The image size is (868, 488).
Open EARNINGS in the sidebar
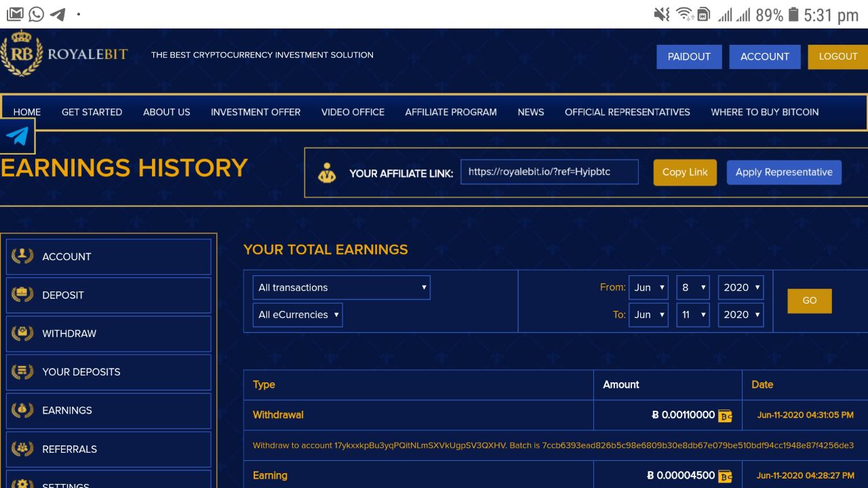click(108, 411)
